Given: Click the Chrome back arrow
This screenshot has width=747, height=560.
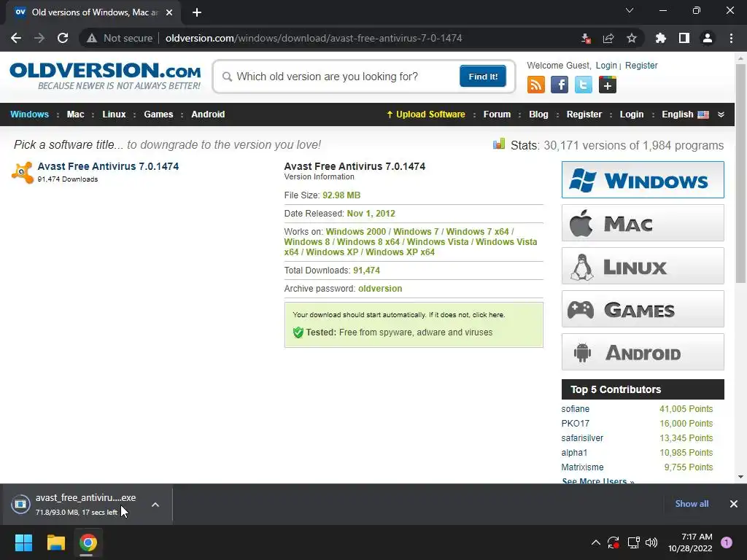Looking at the screenshot, I should [x=16, y=38].
